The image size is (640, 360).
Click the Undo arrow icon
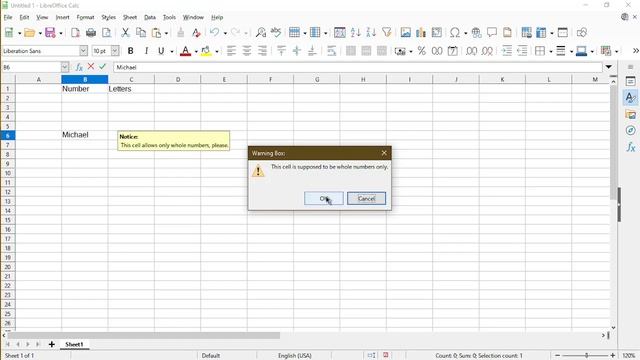(x=215, y=33)
